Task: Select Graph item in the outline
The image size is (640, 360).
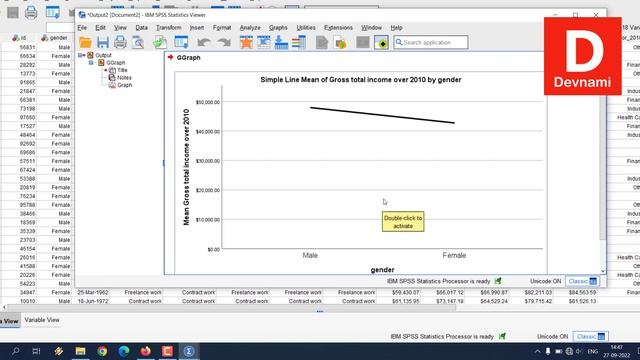Action: (124, 85)
